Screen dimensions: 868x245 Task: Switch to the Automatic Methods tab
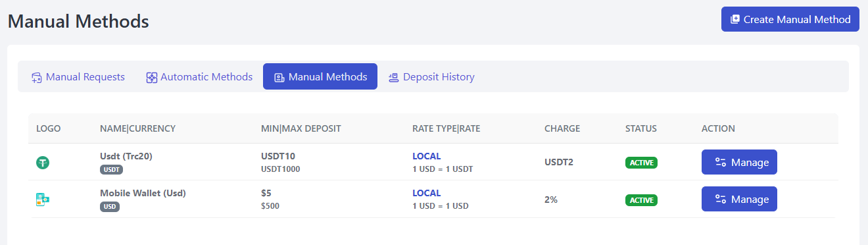[199, 77]
